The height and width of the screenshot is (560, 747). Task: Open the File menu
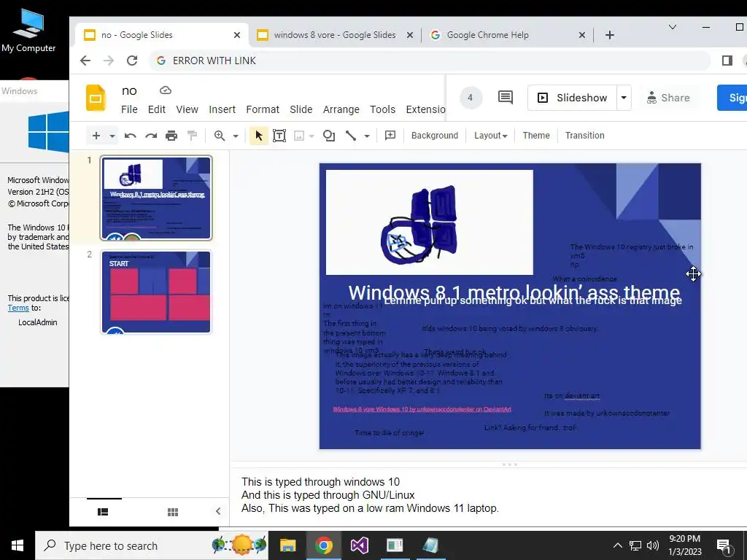point(129,109)
